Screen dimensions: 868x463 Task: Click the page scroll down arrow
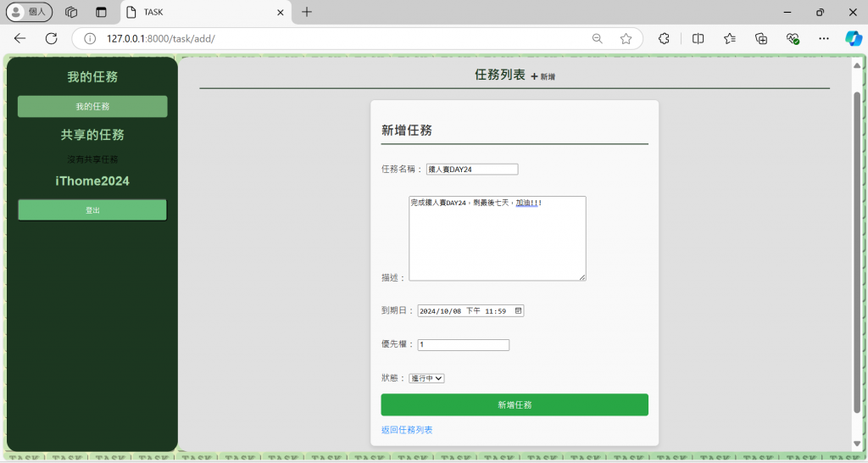pos(857,444)
